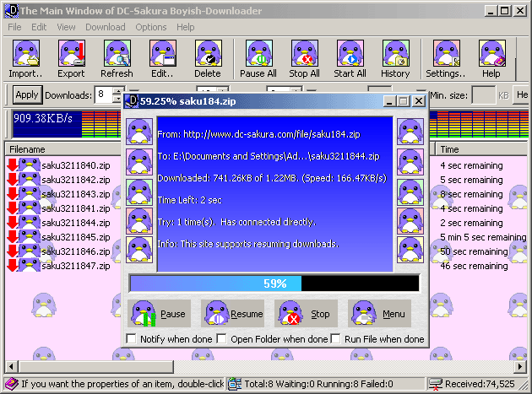
Task: Pause the saku184.zip download
Action: click(x=159, y=314)
